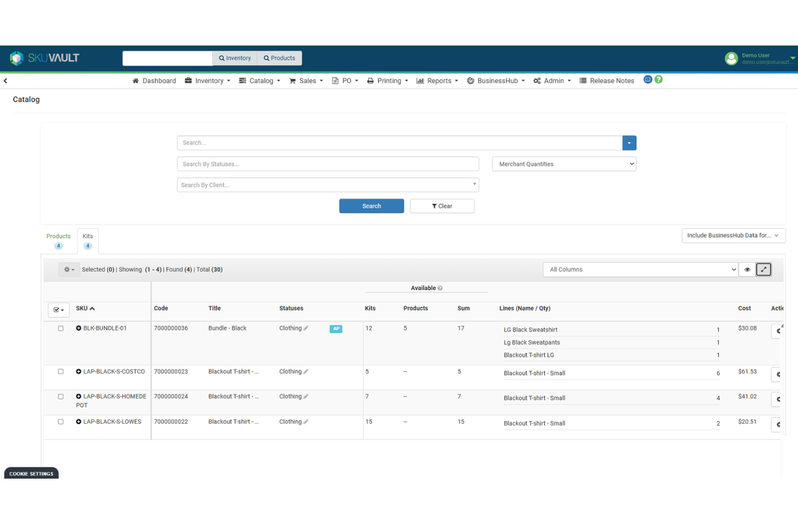Clear the search filters
This screenshot has height=532, width=798.
[x=442, y=206]
